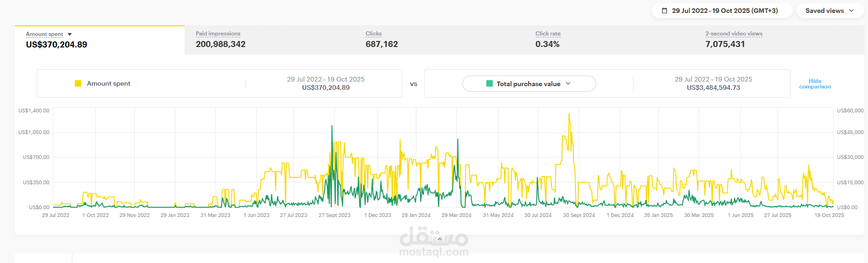The width and height of the screenshot is (868, 263).
Task: Click the US$3,484,594.73 purchase value total
Action: [713, 88]
